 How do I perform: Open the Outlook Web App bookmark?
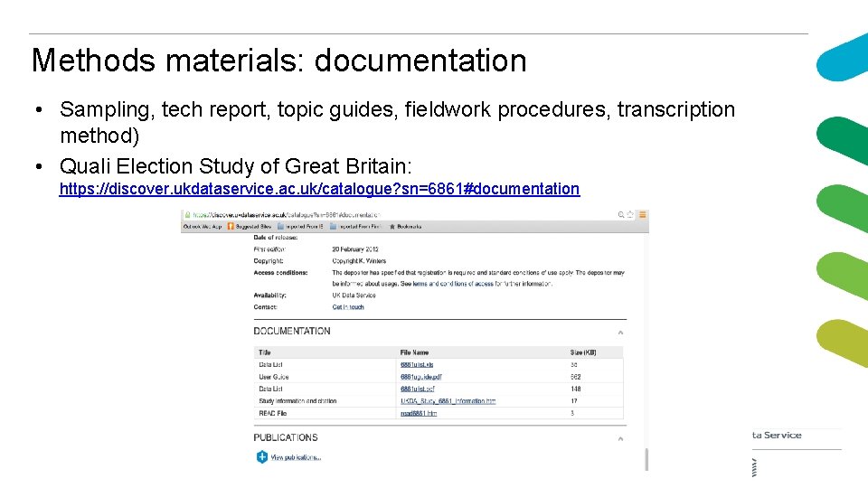pyautogui.click(x=202, y=226)
